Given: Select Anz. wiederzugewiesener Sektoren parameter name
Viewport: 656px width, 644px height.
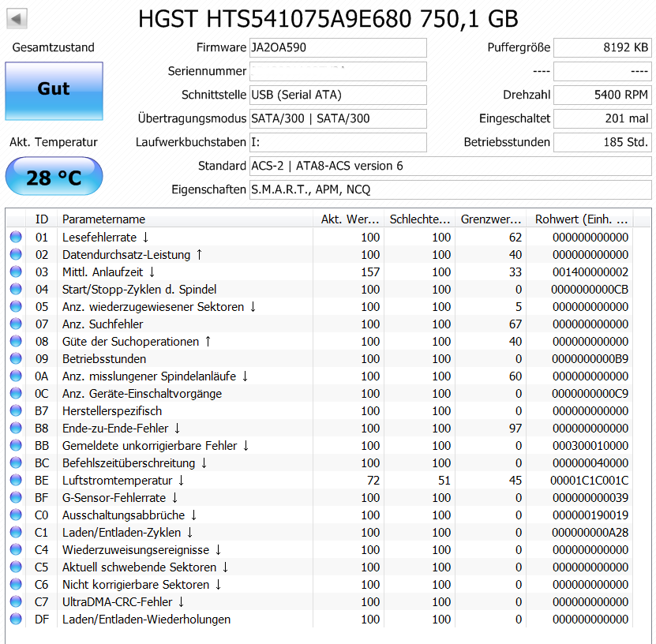Looking at the screenshot, I should coord(159,307).
